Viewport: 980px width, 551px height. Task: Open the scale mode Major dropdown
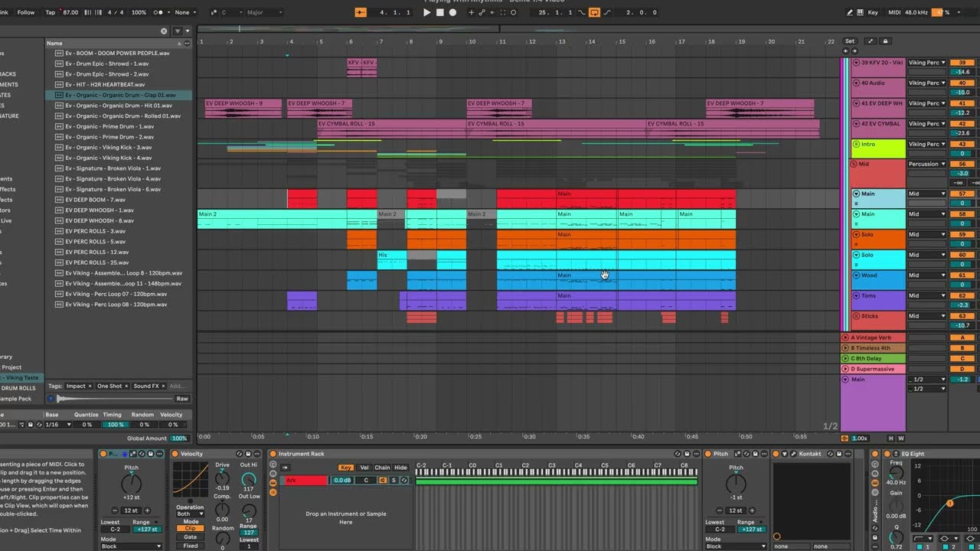click(x=265, y=12)
